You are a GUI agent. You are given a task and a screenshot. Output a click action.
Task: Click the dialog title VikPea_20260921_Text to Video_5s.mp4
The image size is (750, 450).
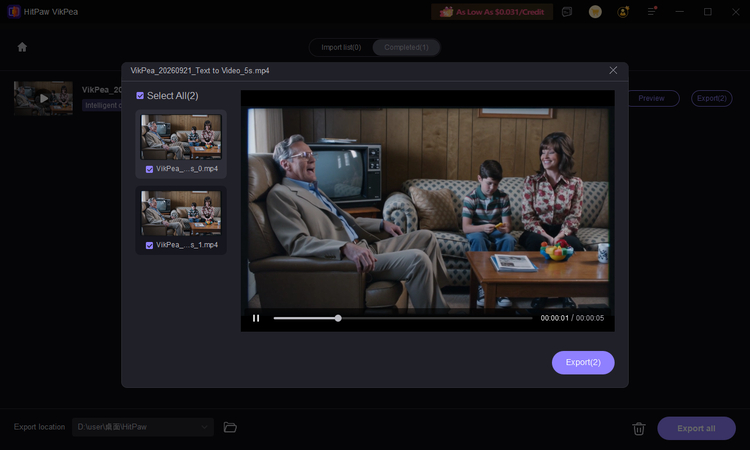(x=200, y=71)
